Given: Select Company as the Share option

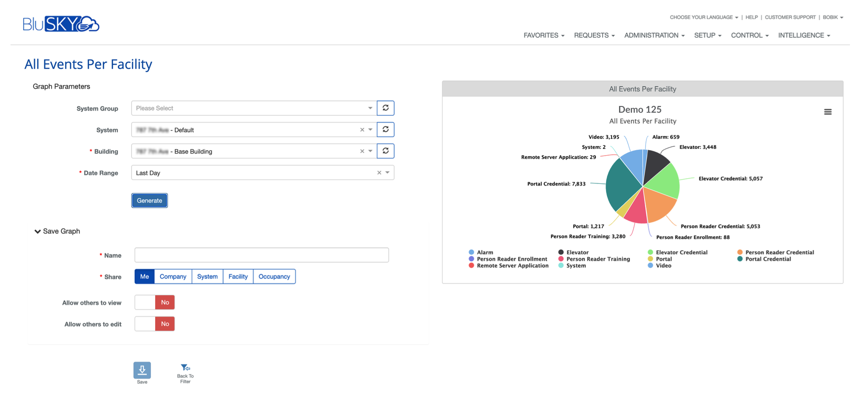Looking at the screenshot, I should 172,276.
